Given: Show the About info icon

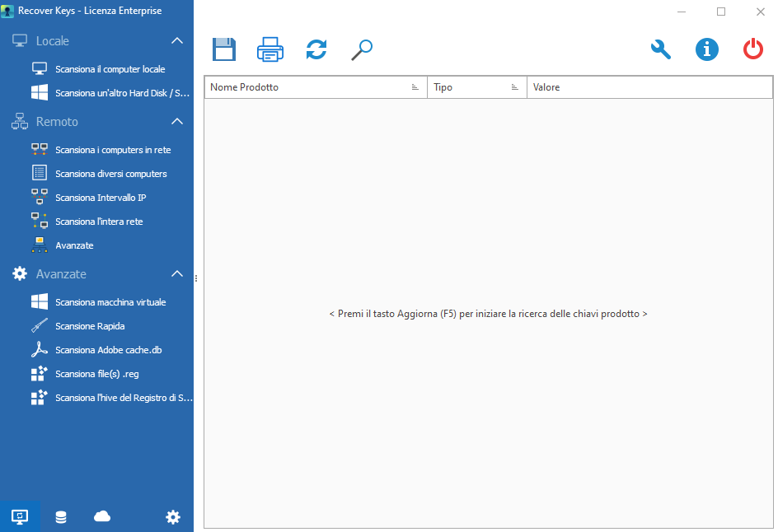Looking at the screenshot, I should pyautogui.click(x=706, y=49).
